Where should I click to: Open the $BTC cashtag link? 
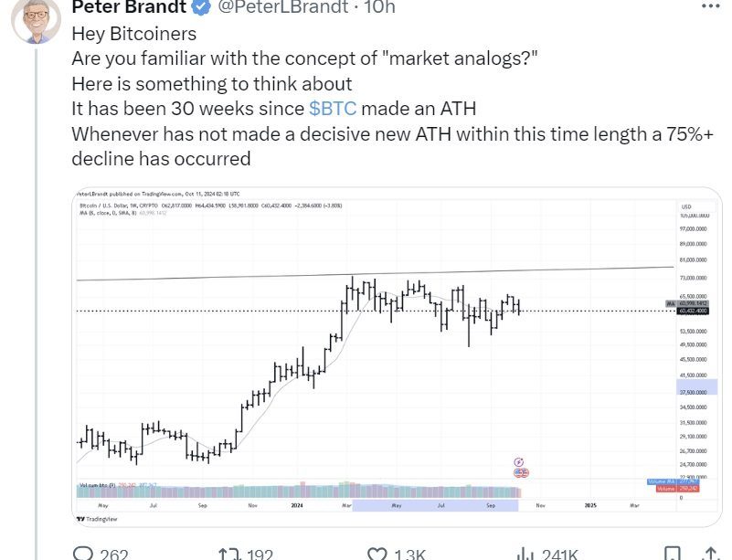coord(333,109)
